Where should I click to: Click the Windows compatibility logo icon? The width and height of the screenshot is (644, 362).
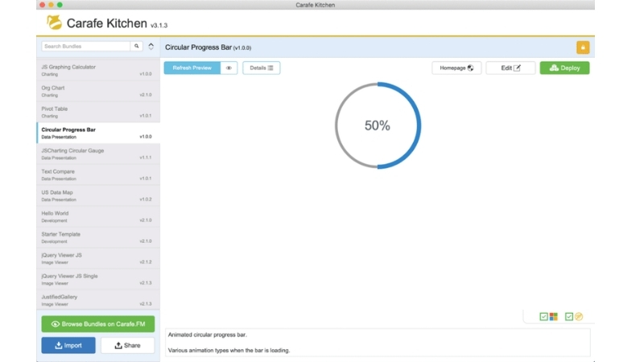[554, 317]
